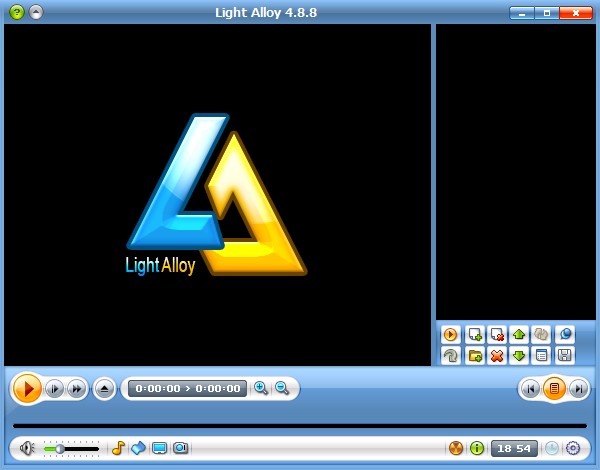Click the main Play button
600x470 pixels.
tap(28, 388)
